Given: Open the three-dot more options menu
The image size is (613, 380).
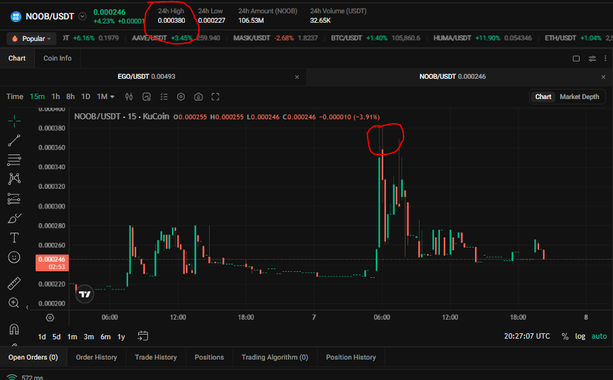Looking at the screenshot, I should [x=606, y=59].
